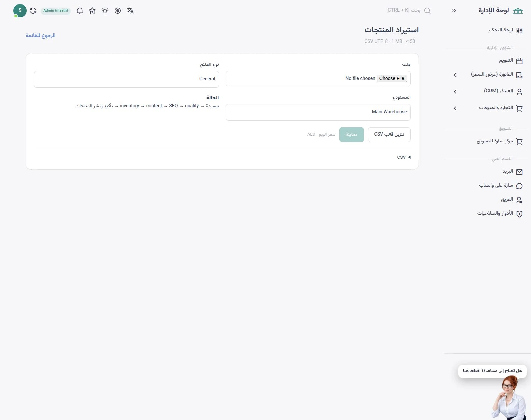531x420 pixels.
Task: Click the admin panel building logo
Action: point(518,11)
